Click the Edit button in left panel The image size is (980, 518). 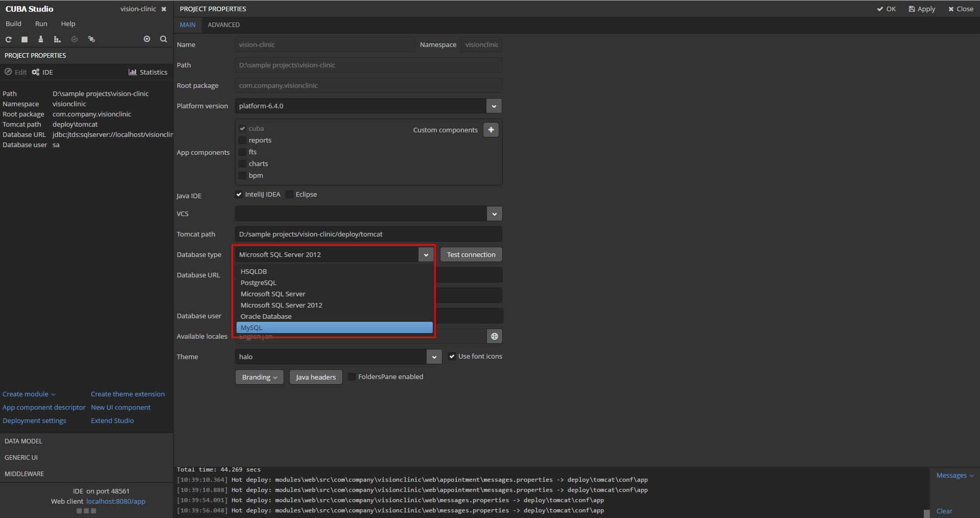tap(16, 72)
